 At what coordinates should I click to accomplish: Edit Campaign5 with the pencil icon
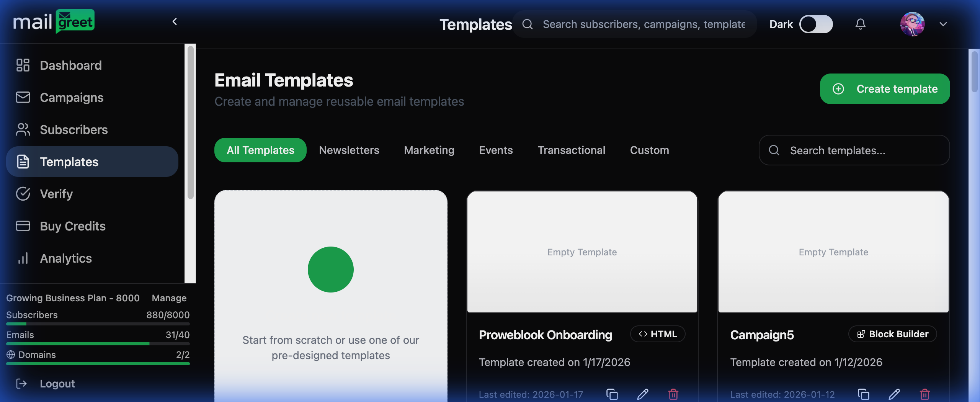[895, 394]
